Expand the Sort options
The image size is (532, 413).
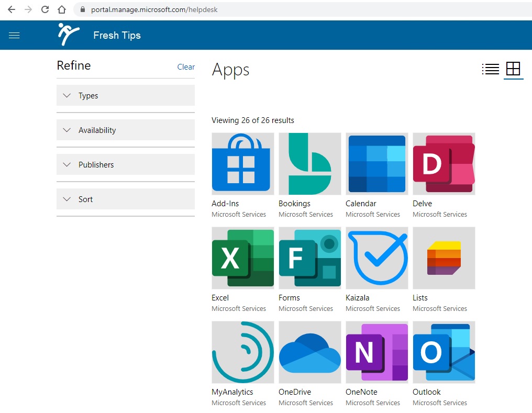pos(126,199)
